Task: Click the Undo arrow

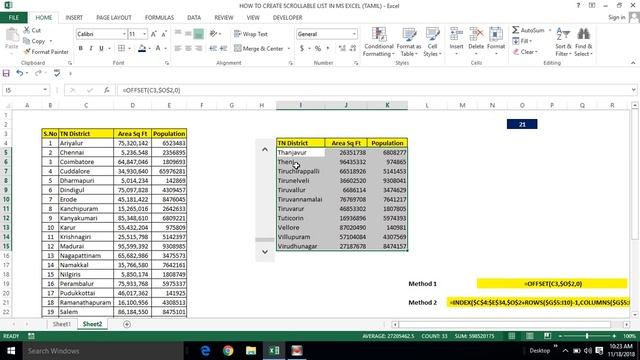Action: tap(19, 73)
